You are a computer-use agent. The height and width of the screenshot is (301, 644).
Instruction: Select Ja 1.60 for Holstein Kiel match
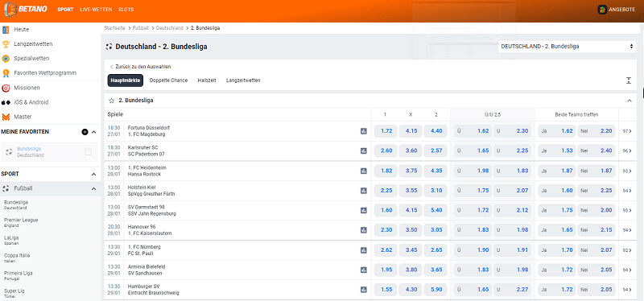556,191
